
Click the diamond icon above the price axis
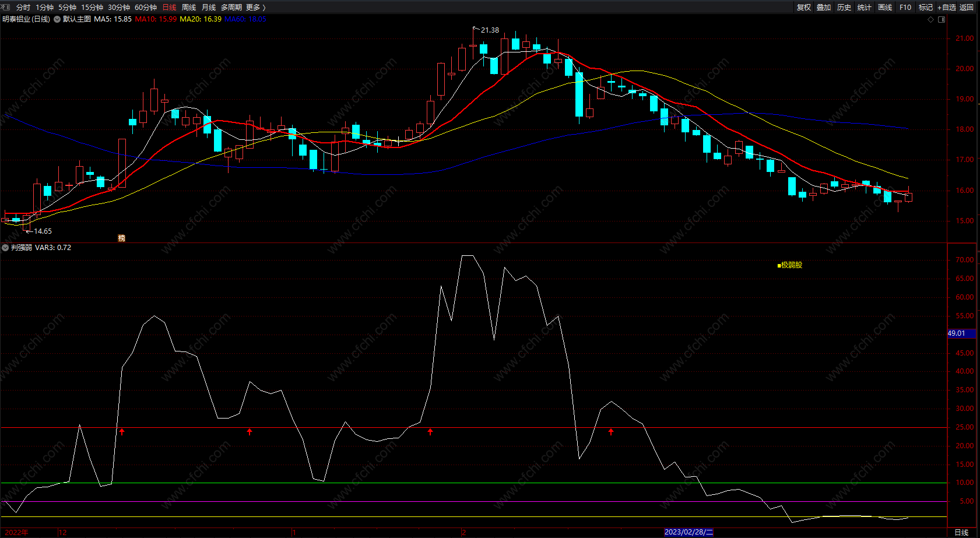coord(930,19)
